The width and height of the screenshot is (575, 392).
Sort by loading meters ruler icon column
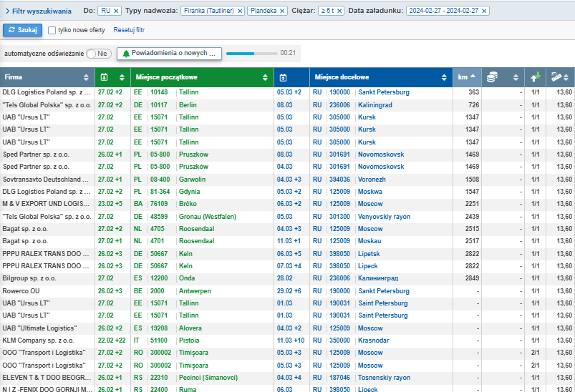click(x=561, y=77)
